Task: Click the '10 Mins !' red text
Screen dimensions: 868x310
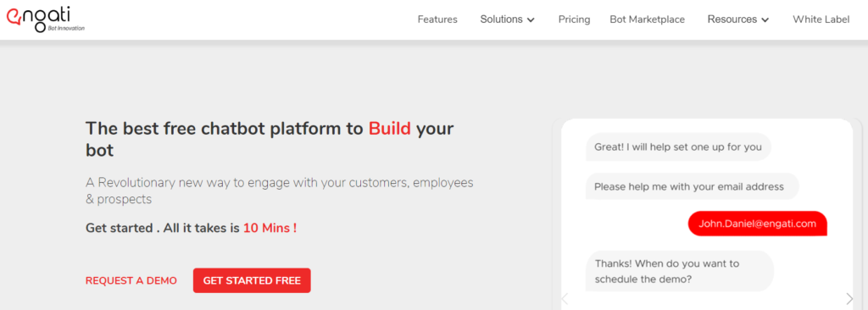Action: click(270, 228)
